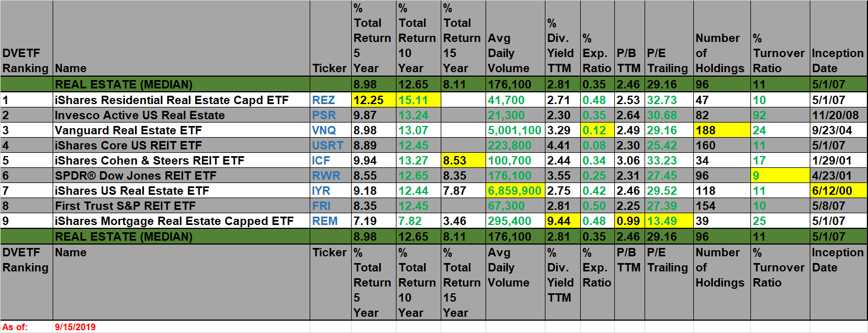This screenshot has height=333, width=868.
Task: Click the 25.42 P/E trailing cell
Action: (x=669, y=146)
